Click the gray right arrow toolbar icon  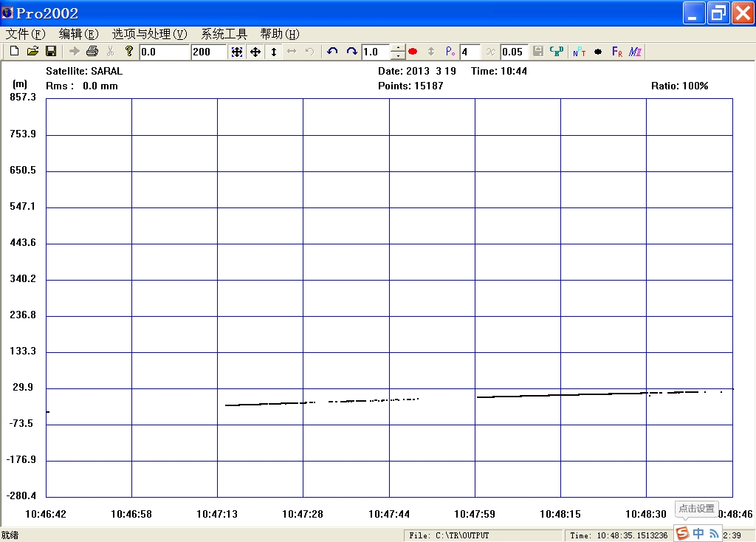click(x=75, y=51)
